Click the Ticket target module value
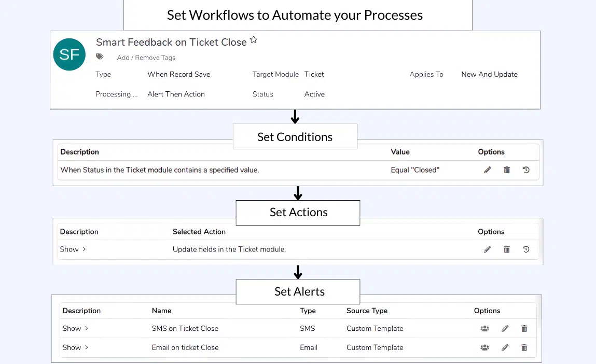596x364 pixels. point(314,75)
